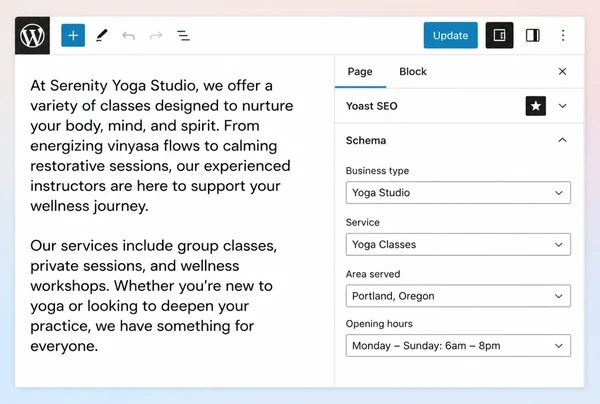
Task: Open the document overview list view
Action: (x=183, y=36)
